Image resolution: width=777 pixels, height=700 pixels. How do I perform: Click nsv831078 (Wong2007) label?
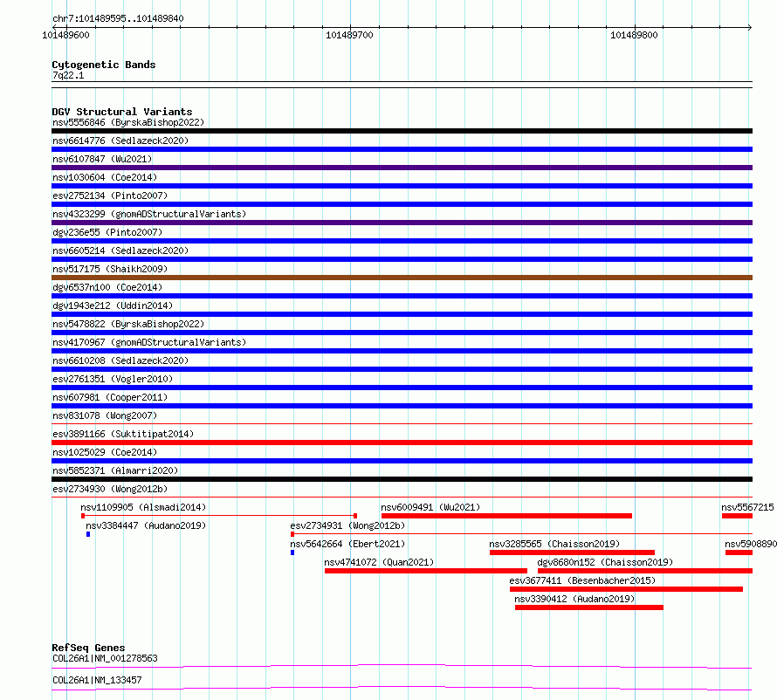click(x=105, y=415)
